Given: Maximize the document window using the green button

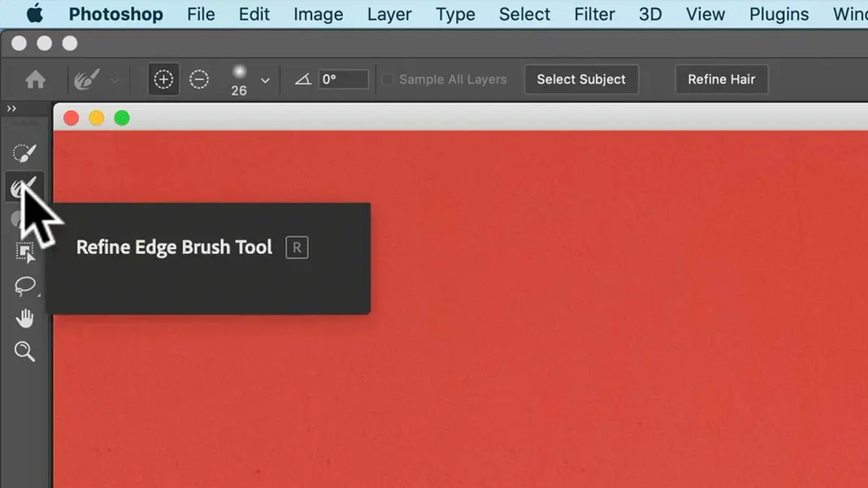Looking at the screenshot, I should pos(122,118).
